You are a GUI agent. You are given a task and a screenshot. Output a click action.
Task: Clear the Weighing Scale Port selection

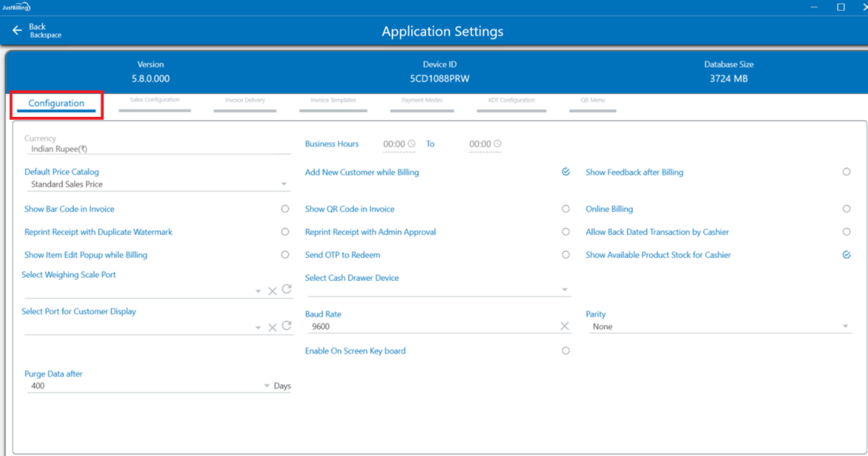[273, 291]
